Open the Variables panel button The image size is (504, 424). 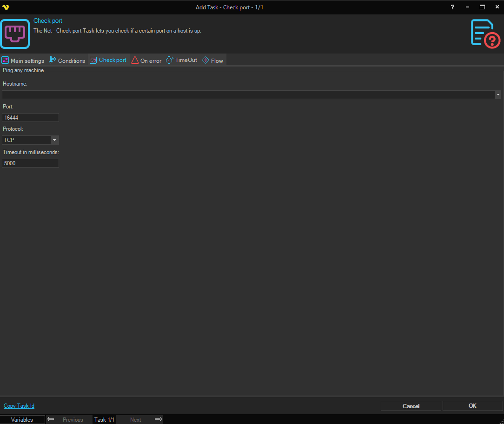tap(22, 419)
